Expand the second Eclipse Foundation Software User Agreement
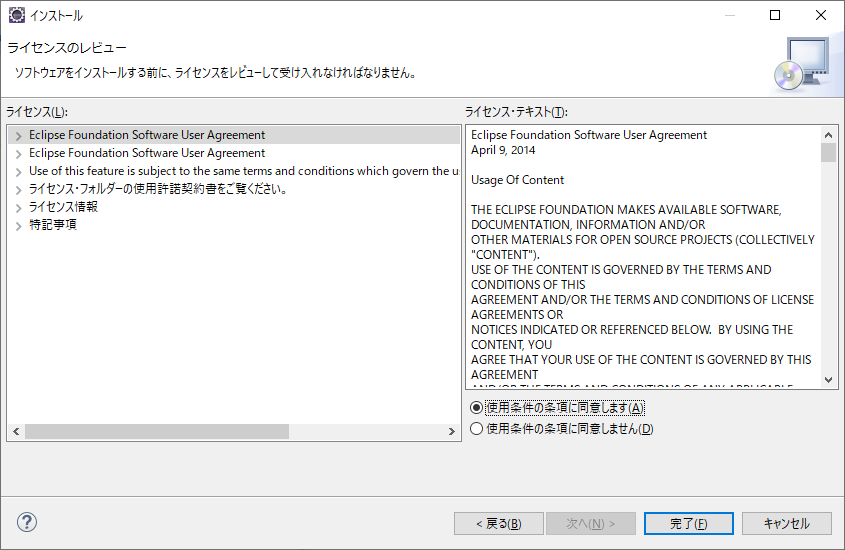 pos(18,154)
